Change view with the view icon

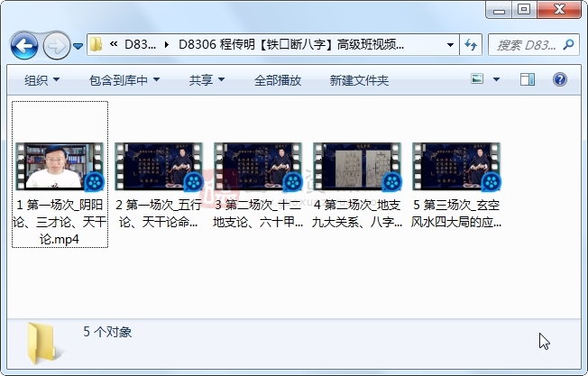[x=477, y=79]
